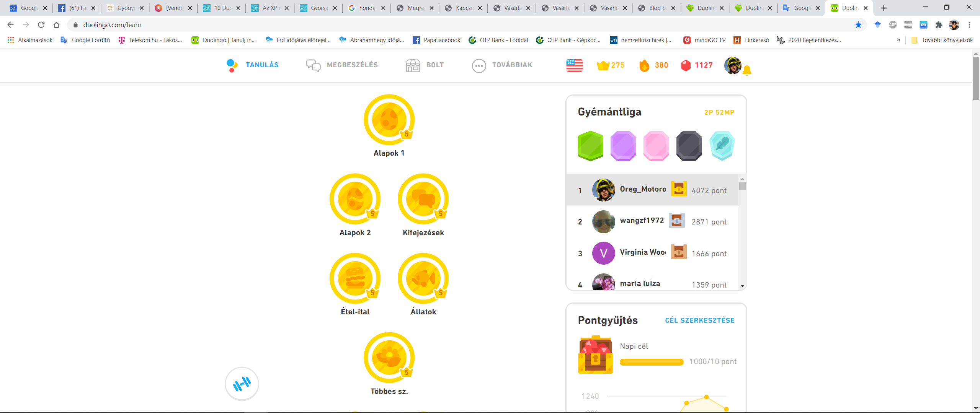980x413 pixels.
Task: Expand hidden bookmarks chevron
Action: [x=898, y=40]
